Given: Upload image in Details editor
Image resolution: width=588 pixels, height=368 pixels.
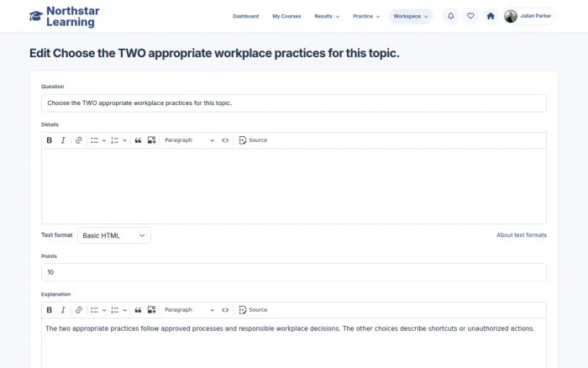Looking at the screenshot, I should (151, 140).
